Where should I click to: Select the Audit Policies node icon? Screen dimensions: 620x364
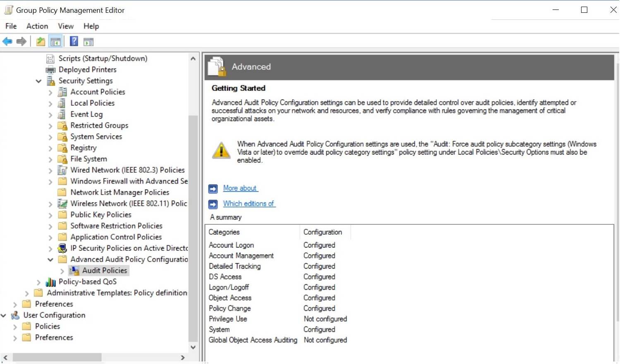pos(74,270)
